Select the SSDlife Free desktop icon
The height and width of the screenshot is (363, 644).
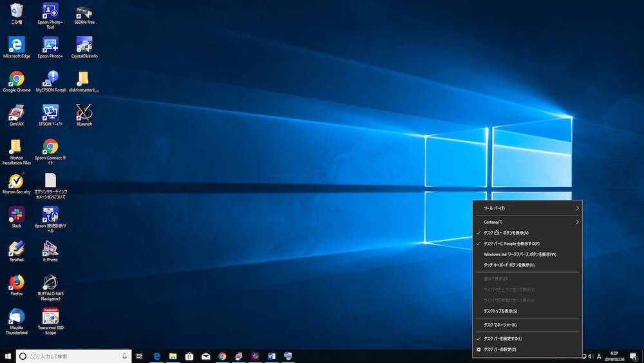point(84,14)
